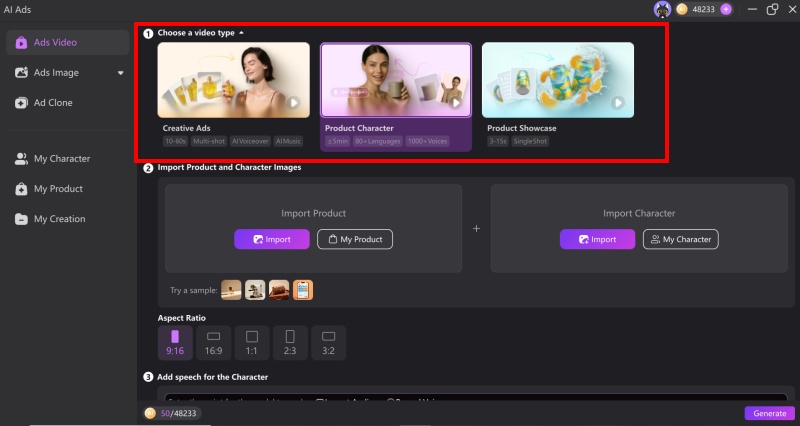This screenshot has height=426, width=800.
Task: Expand the Ads Image dropdown arrow
Action: [120, 73]
